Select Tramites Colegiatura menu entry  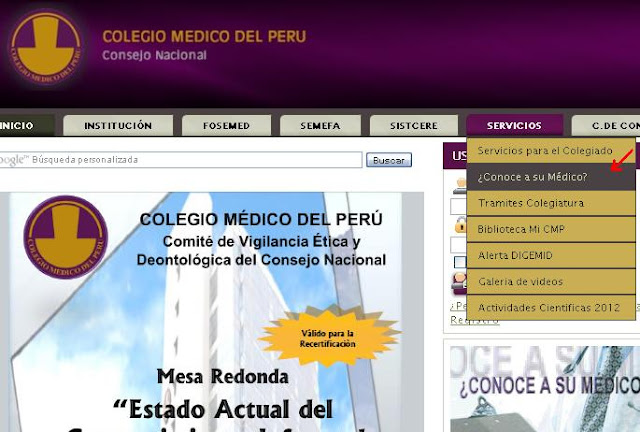pos(551,203)
